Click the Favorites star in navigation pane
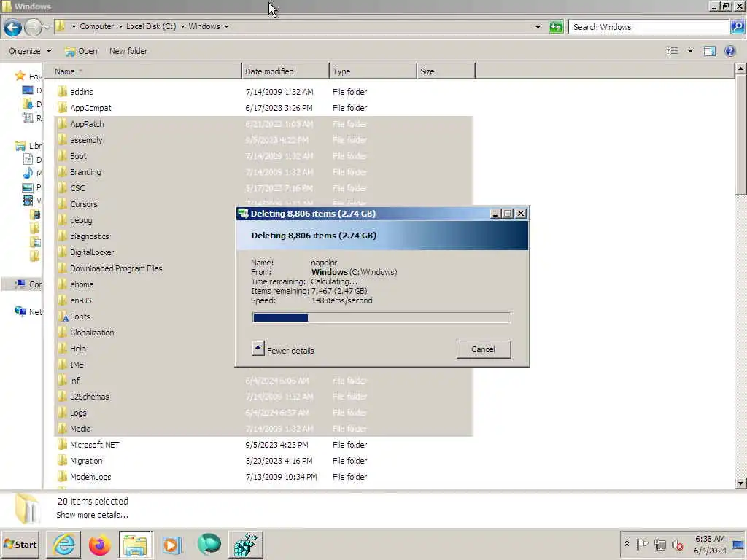The image size is (747, 560). tap(20, 76)
